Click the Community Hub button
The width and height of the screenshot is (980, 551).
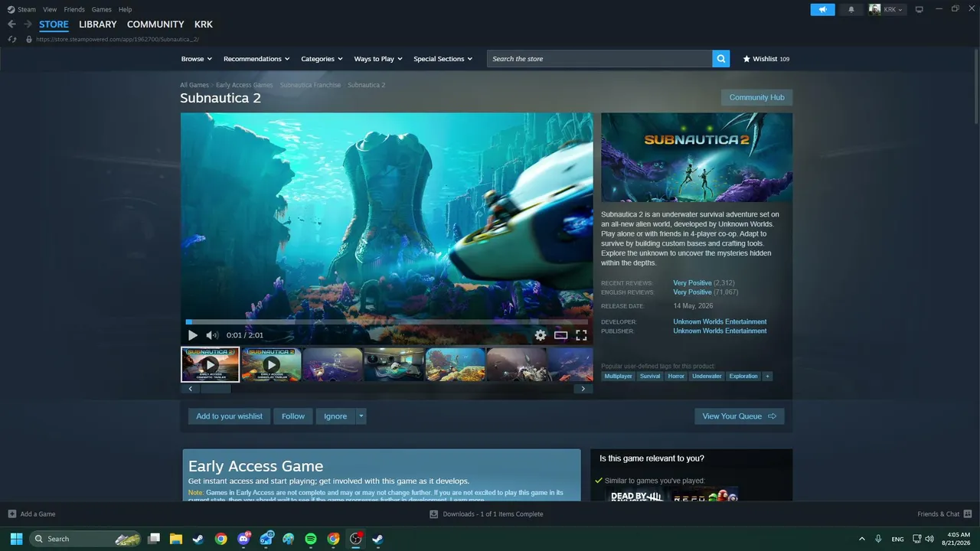(x=756, y=97)
